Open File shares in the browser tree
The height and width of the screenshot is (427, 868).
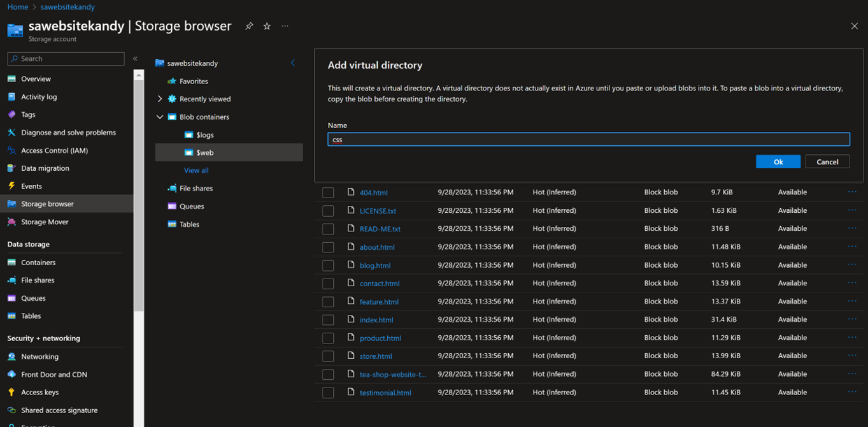[196, 189]
